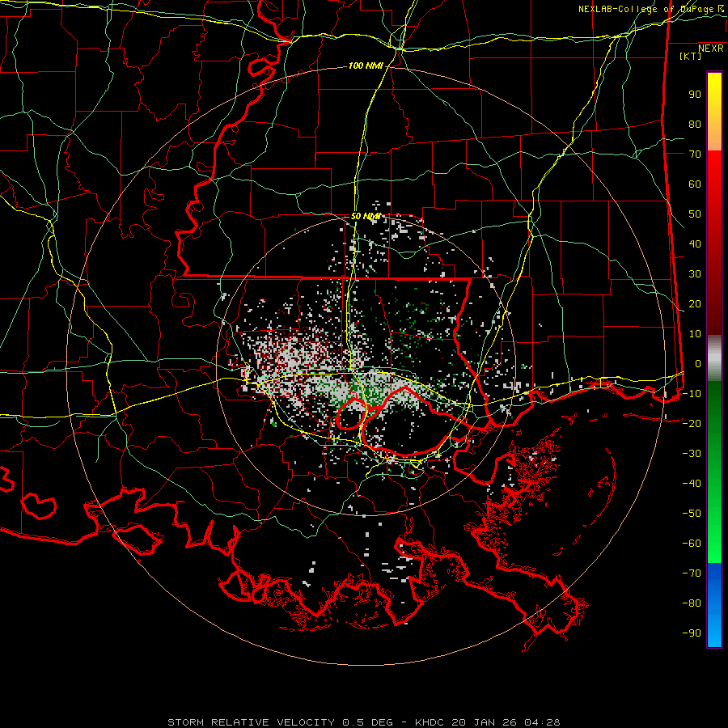Click the green segment of the color bar
This screenshot has width=728, height=728.
(714, 472)
